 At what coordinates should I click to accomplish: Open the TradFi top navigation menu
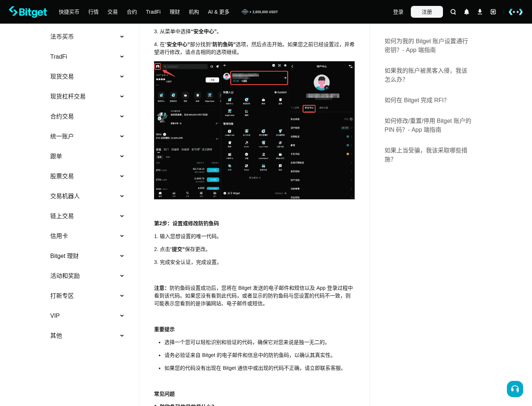click(153, 12)
